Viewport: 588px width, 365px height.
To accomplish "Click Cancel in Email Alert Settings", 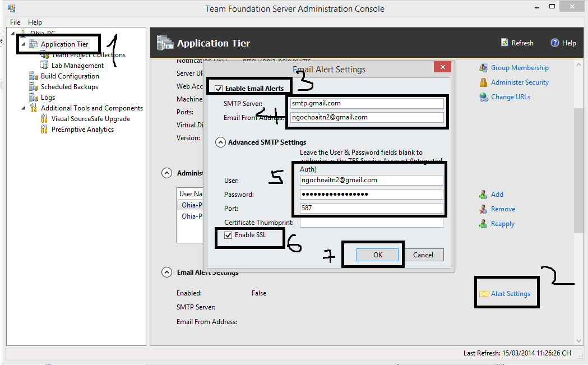I will pos(423,255).
